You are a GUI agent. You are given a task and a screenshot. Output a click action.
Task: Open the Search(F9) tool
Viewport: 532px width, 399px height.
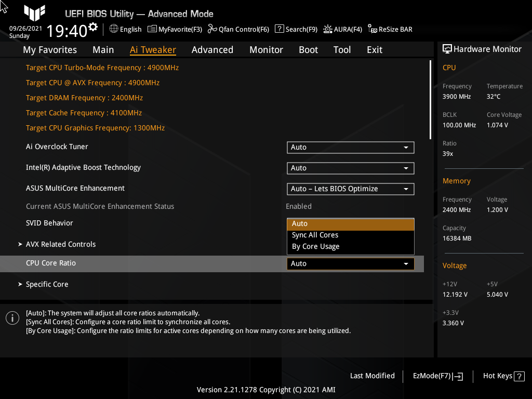[x=296, y=29]
